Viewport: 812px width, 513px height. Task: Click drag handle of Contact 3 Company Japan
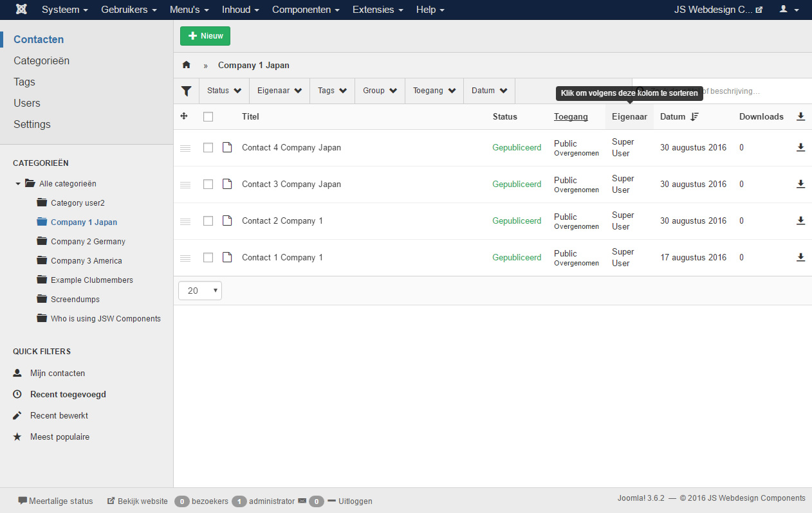click(x=185, y=184)
